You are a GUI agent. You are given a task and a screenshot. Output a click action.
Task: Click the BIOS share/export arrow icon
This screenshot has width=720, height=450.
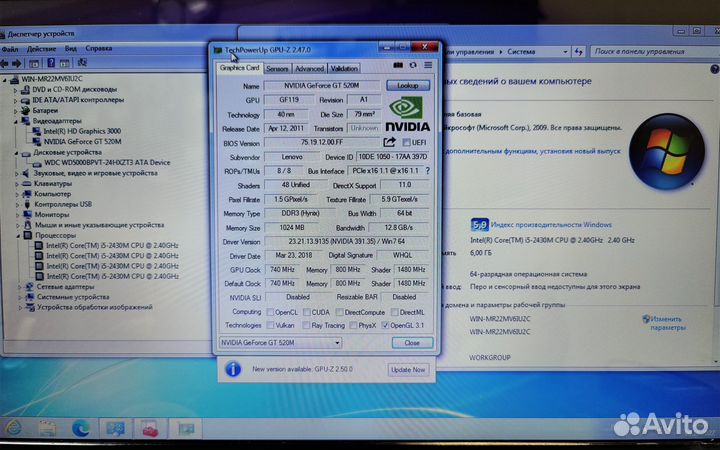[389, 142]
